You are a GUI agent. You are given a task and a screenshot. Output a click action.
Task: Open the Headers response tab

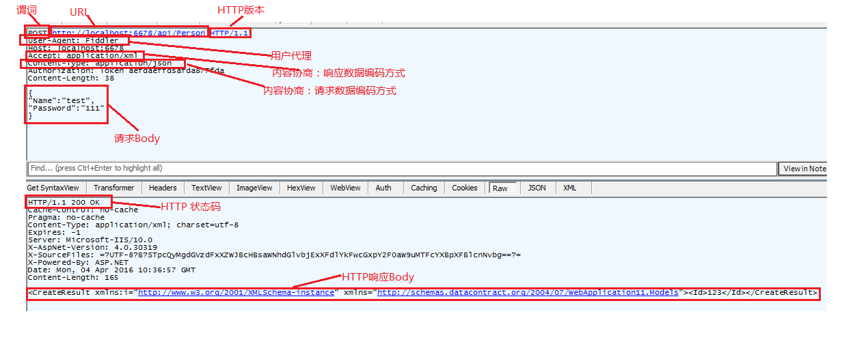tap(163, 188)
